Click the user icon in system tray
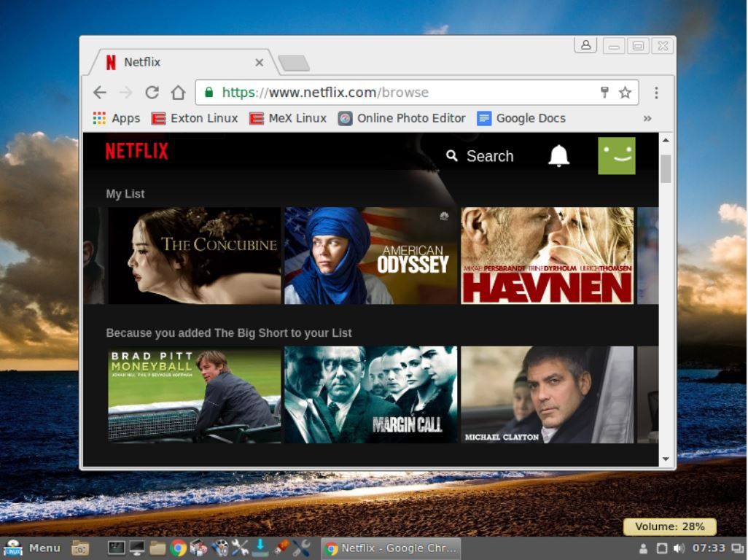Screen dimensions: 748x560 tap(644, 548)
